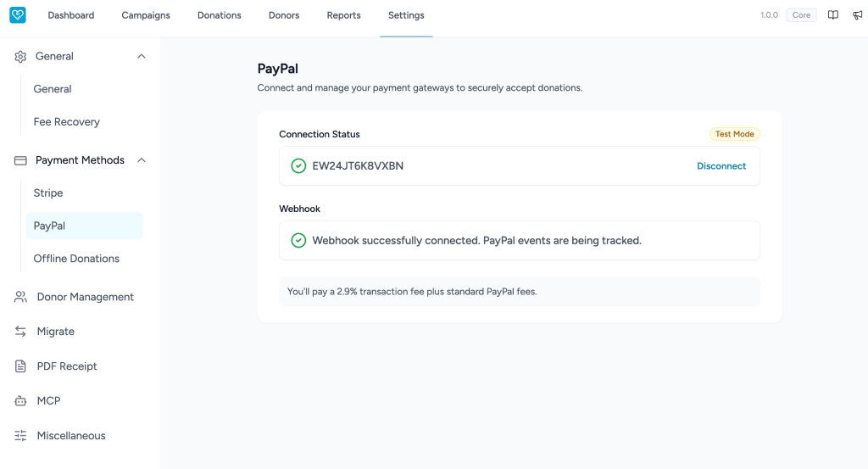The height and width of the screenshot is (469, 868).
Task: Click the Core plan badge
Action: [x=801, y=15]
